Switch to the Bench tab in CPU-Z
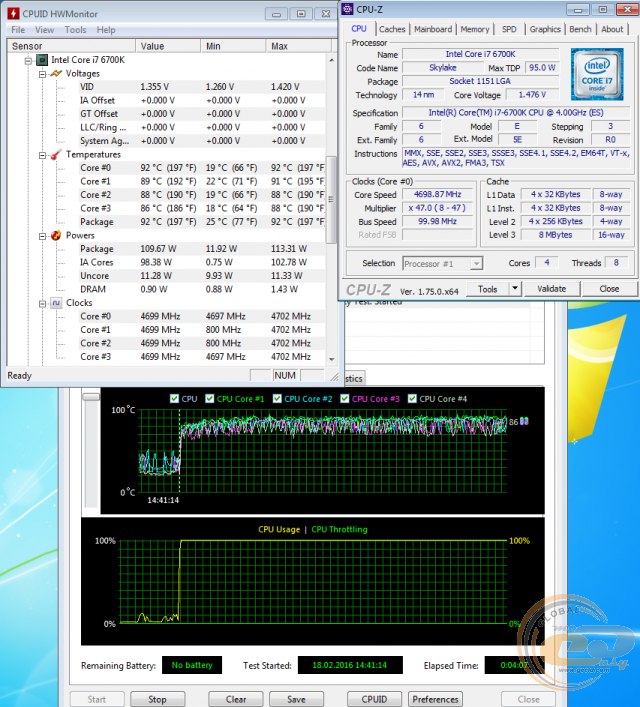Viewport: 640px width, 707px height. 580,29
